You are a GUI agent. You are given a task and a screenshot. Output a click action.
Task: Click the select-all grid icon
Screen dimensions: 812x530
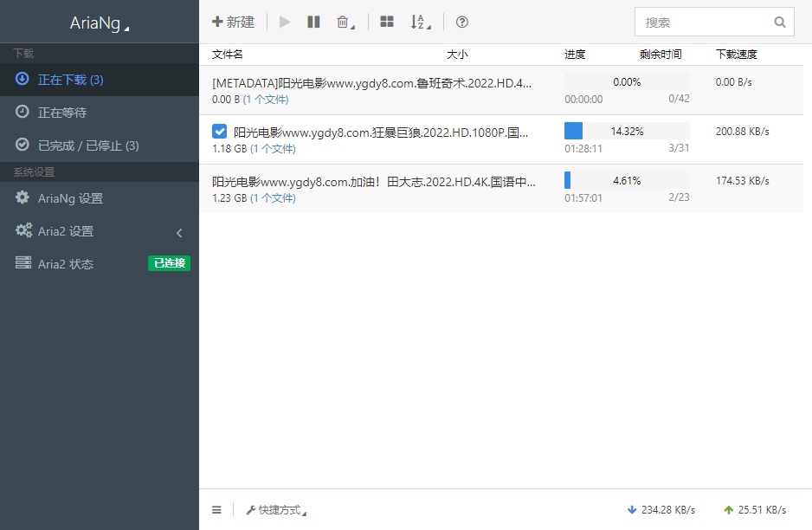[387, 22]
